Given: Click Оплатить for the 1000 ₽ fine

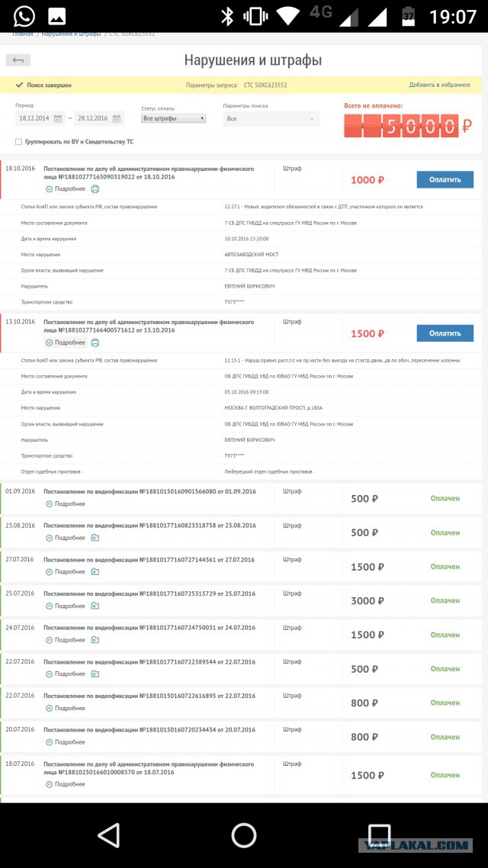Looking at the screenshot, I should pos(445,180).
